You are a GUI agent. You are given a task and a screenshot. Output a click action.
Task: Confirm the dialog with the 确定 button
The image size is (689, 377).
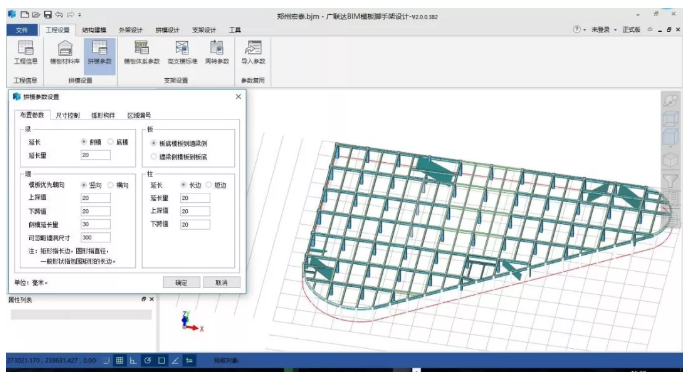click(181, 282)
